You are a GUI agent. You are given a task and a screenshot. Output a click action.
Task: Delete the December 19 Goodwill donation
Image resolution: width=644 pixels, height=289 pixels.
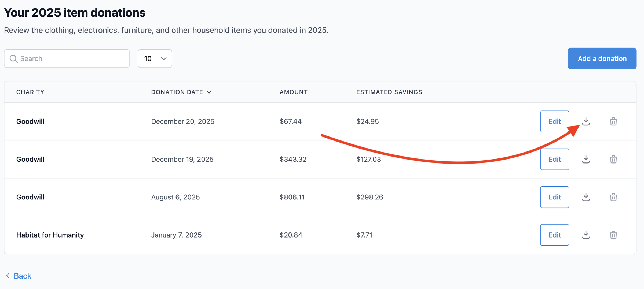(613, 159)
